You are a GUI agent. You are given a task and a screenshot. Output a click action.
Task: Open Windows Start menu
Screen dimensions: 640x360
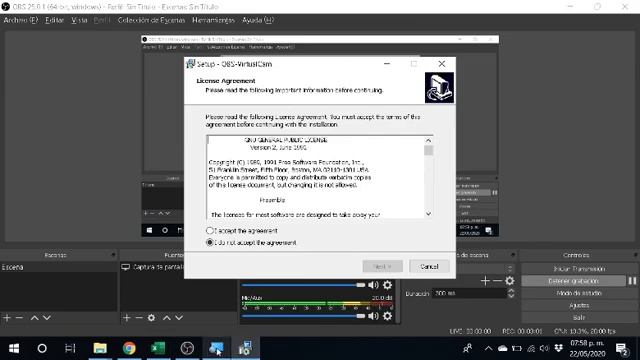(x=14, y=348)
